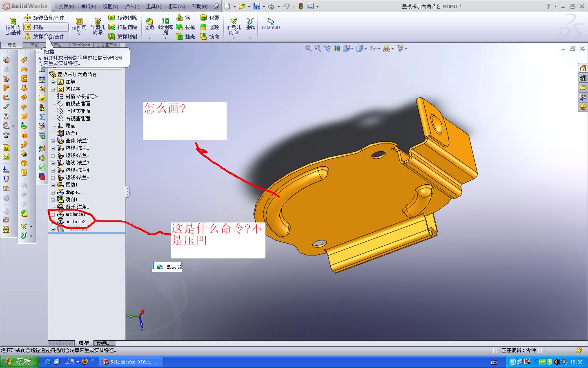Image resolution: width=588 pixels, height=368 pixels.
Task: Choose the Lofted Boss/Base (放样凸台/基体) tool
Action: coord(44,36)
